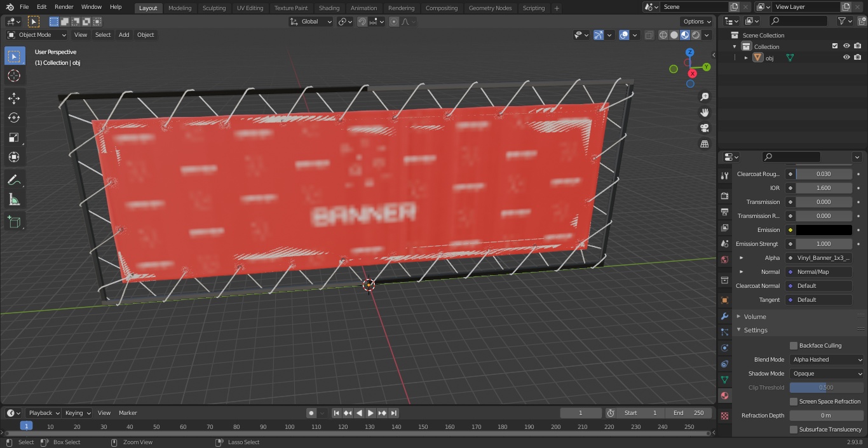Activate the Cursor tool
Viewport: 868px width, 448px height.
tap(14, 76)
